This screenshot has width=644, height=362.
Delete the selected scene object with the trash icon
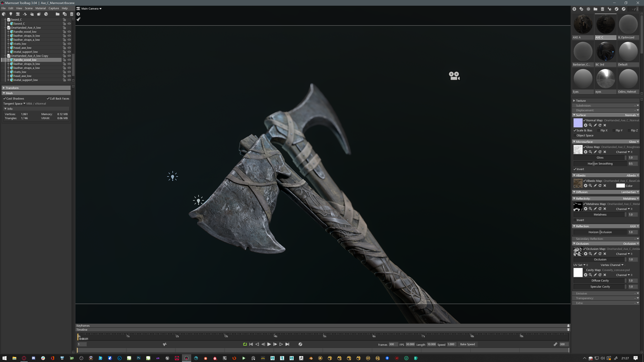(72, 14)
